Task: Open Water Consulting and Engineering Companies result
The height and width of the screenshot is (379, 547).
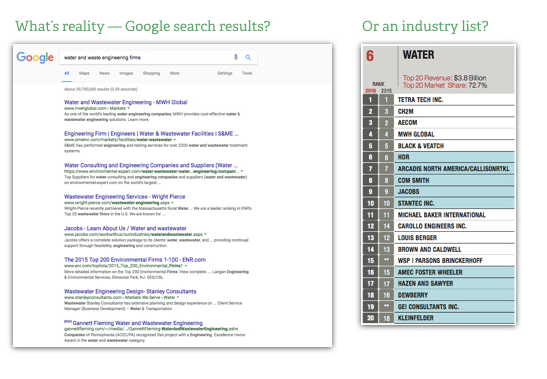Action: click(x=151, y=165)
